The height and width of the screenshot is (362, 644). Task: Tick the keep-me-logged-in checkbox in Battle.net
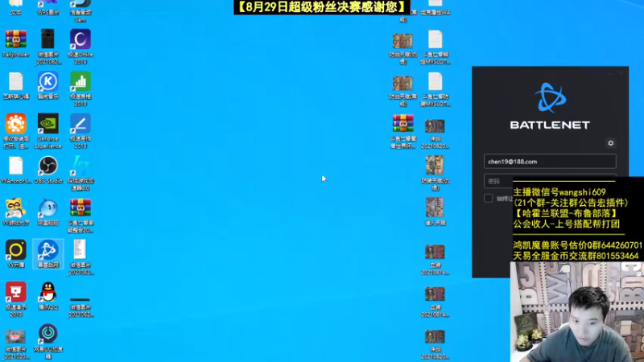(488, 198)
